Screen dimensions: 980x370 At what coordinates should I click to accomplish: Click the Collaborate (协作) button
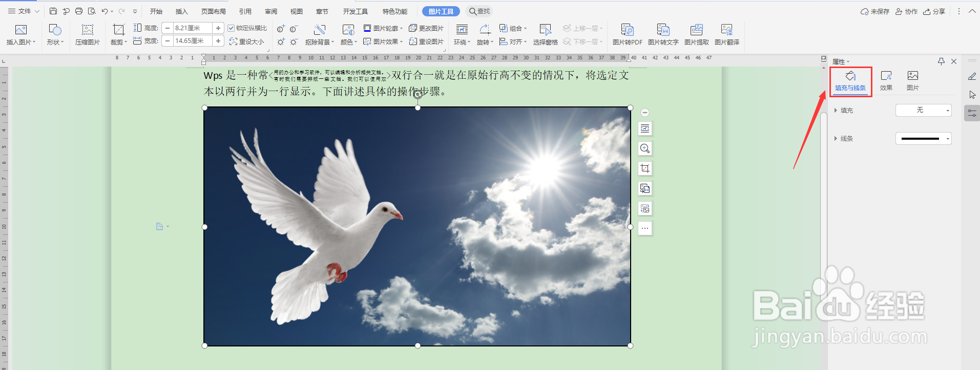(x=906, y=11)
